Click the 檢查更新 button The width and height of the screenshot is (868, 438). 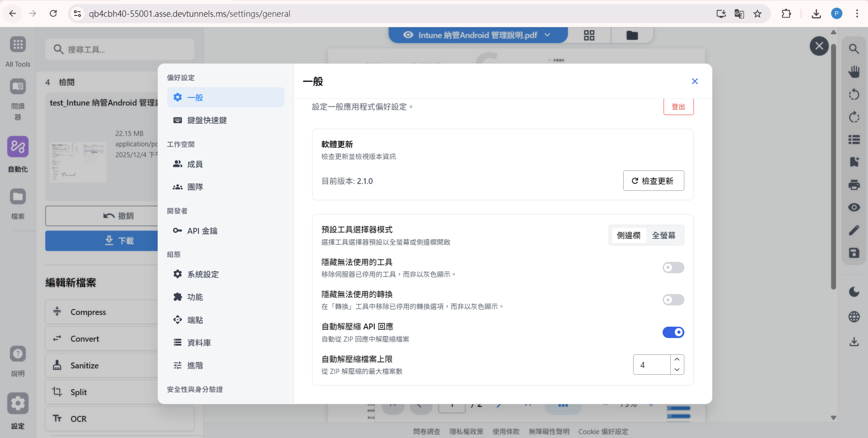[653, 181]
